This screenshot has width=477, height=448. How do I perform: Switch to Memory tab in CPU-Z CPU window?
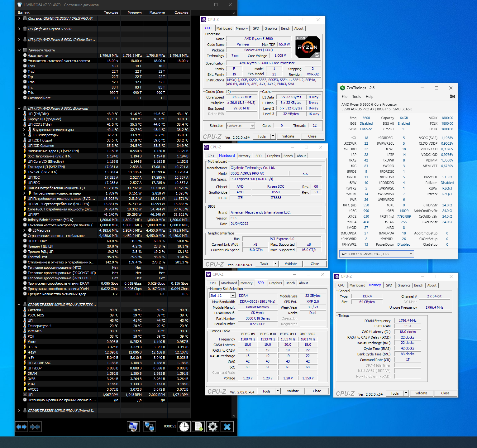tap(242, 28)
